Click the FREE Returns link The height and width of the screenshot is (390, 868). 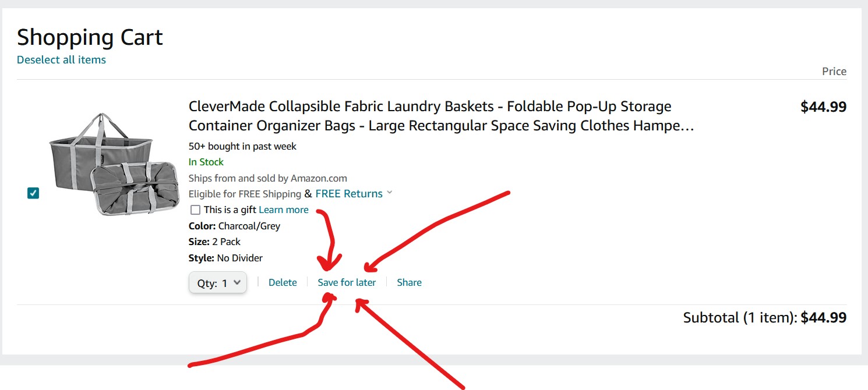[349, 194]
